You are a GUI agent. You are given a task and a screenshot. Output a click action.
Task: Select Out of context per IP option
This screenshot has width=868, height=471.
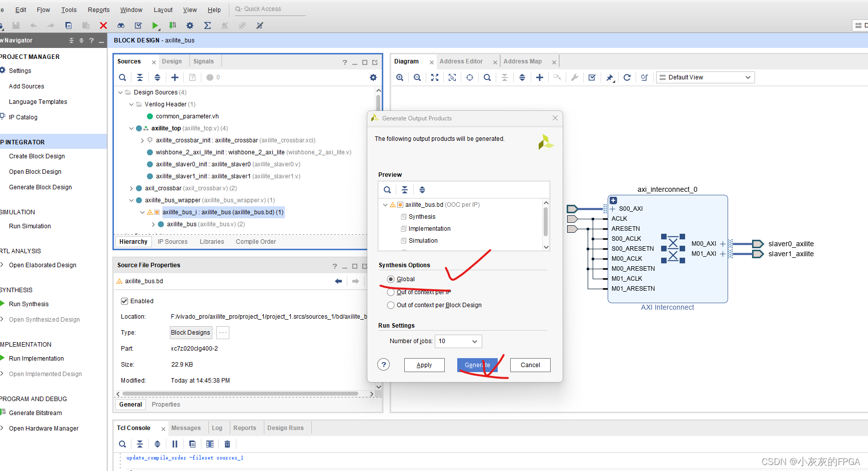(x=391, y=292)
